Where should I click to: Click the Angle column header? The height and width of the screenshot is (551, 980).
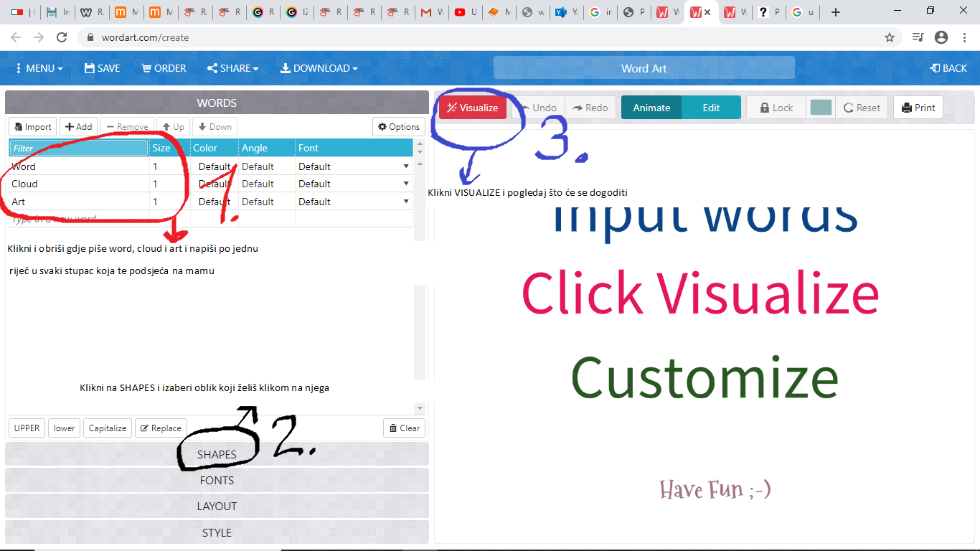pos(267,148)
